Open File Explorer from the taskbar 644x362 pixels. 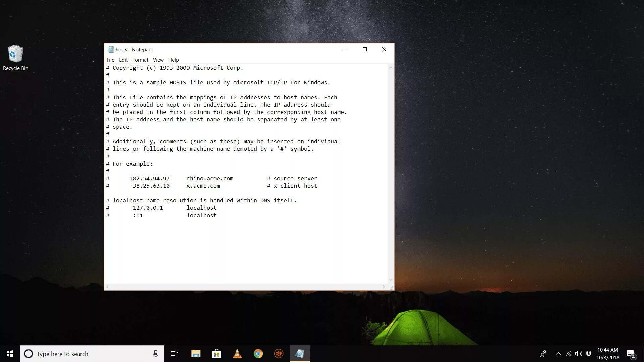coord(196,354)
